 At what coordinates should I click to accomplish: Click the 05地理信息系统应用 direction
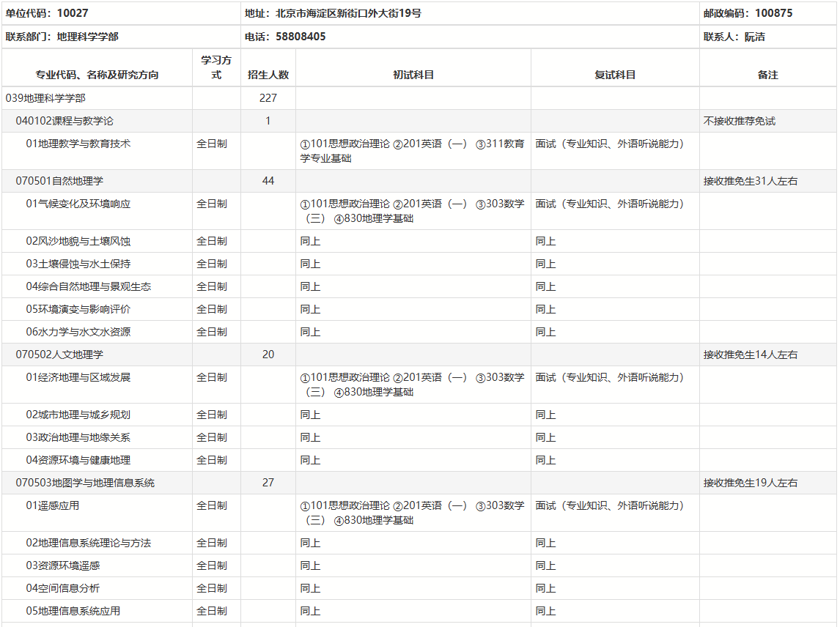coord(73,611)
